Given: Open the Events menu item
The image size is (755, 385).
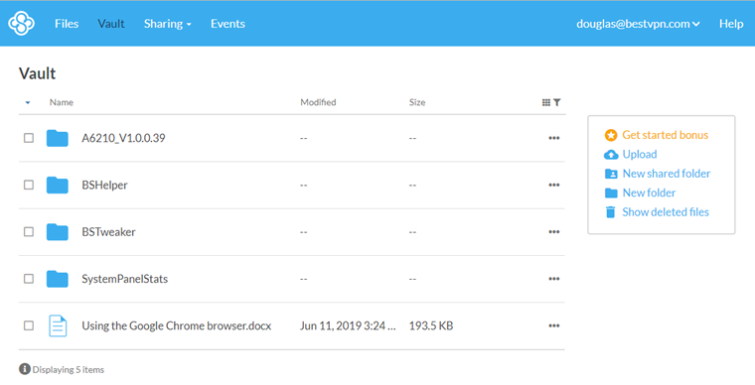Looking at the screenshot, I should click(228, 24).
